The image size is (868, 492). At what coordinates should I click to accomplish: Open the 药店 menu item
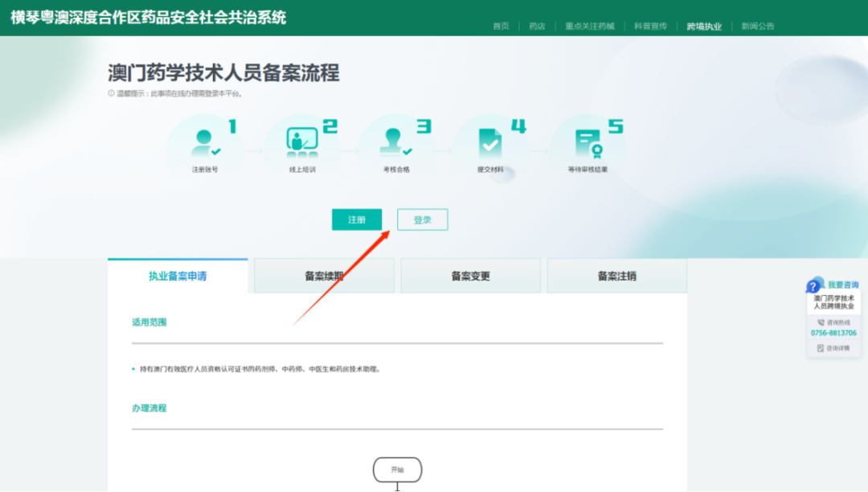point(537,25)
